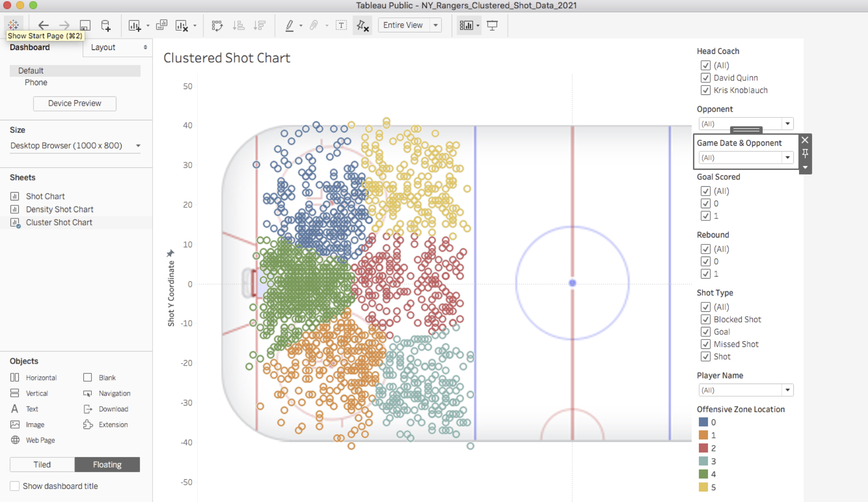Image resolution: width=868 pixels, height=502 pixels.
Task: Click the Save icon in toolbar
Action: [85, 25]
